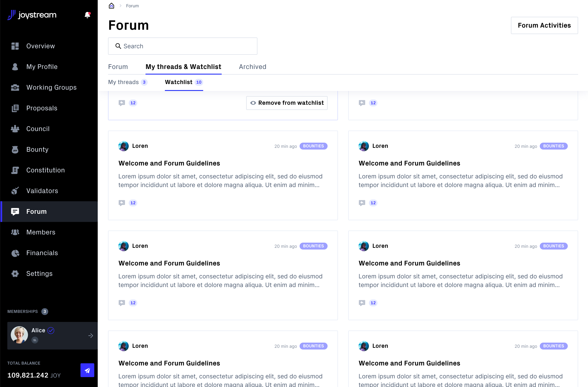
Task: Click reply count 12 on third-row left card
Action: click(x=133, y=303)
